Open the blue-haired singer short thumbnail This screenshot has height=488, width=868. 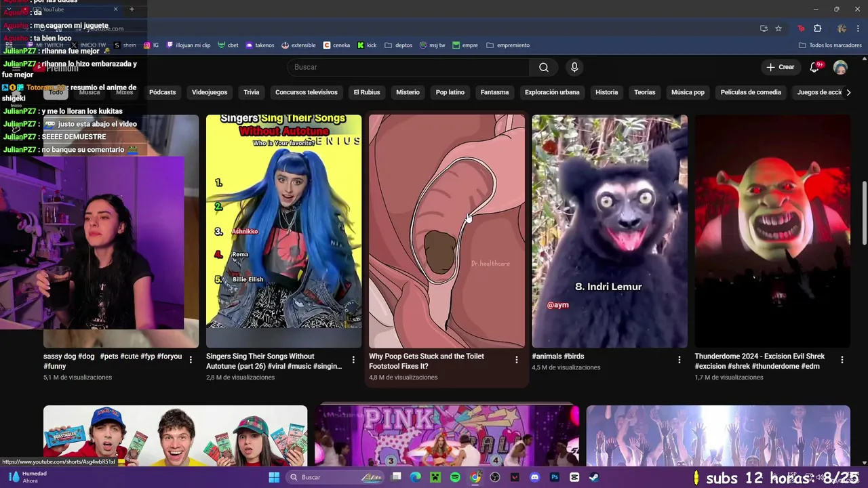tap(284, 230)
